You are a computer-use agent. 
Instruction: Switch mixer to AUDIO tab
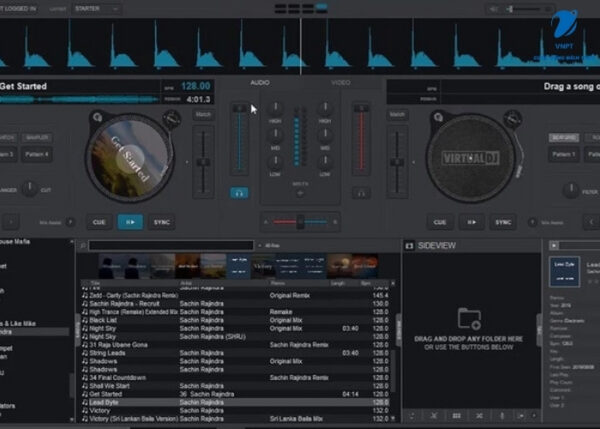coord(260,83)
